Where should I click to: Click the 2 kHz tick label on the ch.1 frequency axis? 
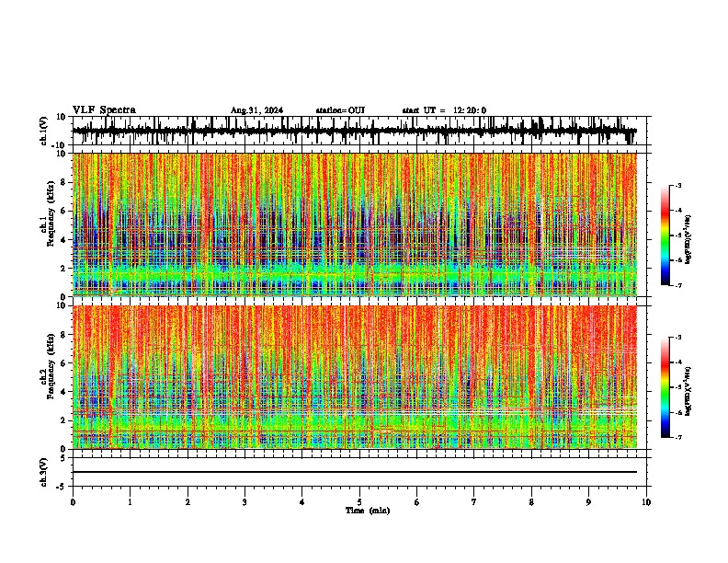[x=64, y=268]
